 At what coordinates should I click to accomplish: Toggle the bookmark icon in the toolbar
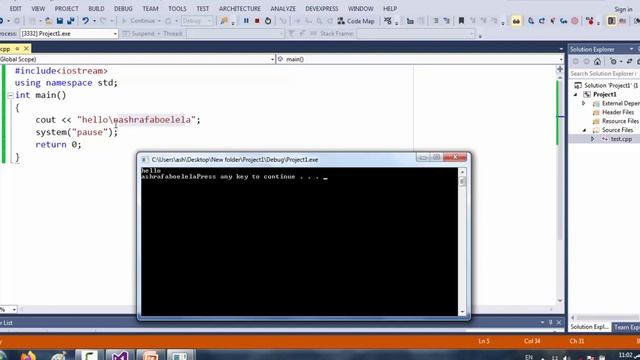[x=461, y=21]
